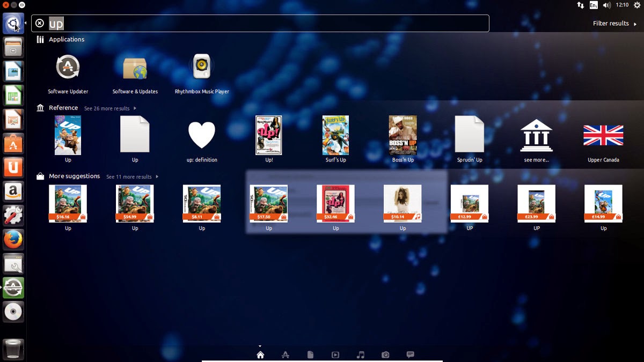Launch LibreOffice Writer from the launcher
644x362 pixels.
click(13, 72)
